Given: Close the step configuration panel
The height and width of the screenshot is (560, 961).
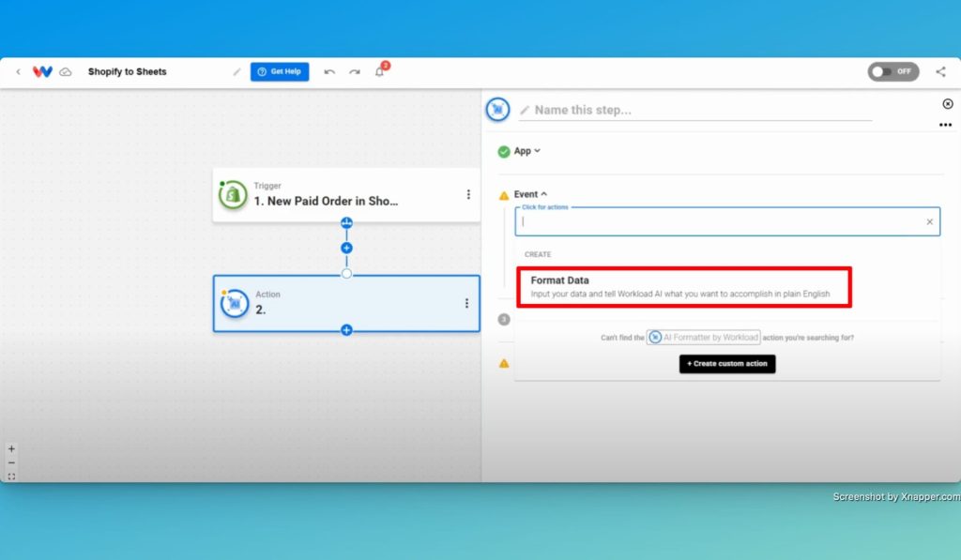Looking at the screenshot, I should click(x=948, y=104).
